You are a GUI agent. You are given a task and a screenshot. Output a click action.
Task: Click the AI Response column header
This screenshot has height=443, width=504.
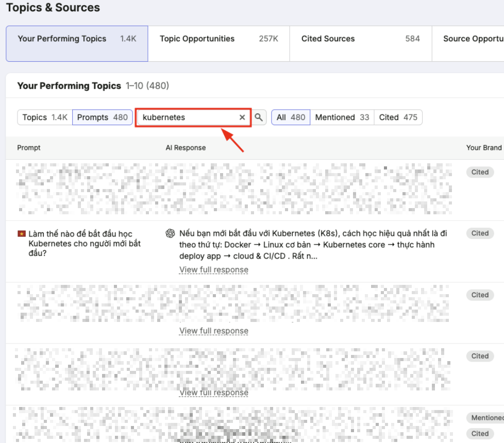(186, 148)
